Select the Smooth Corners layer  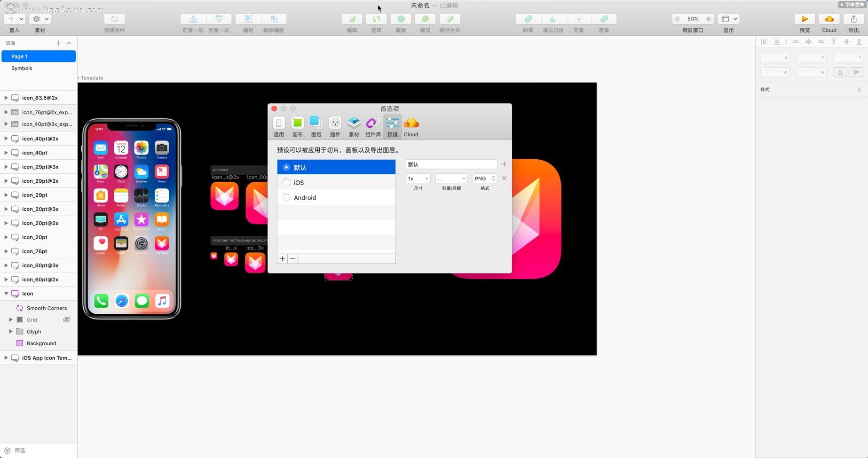(x=47, y=308)
